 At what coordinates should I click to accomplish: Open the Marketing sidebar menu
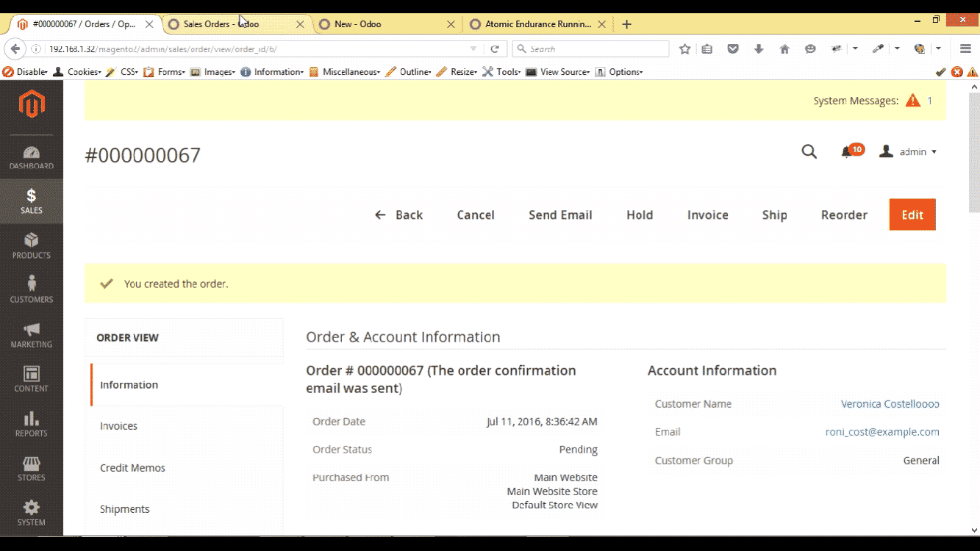coord(32,335)
